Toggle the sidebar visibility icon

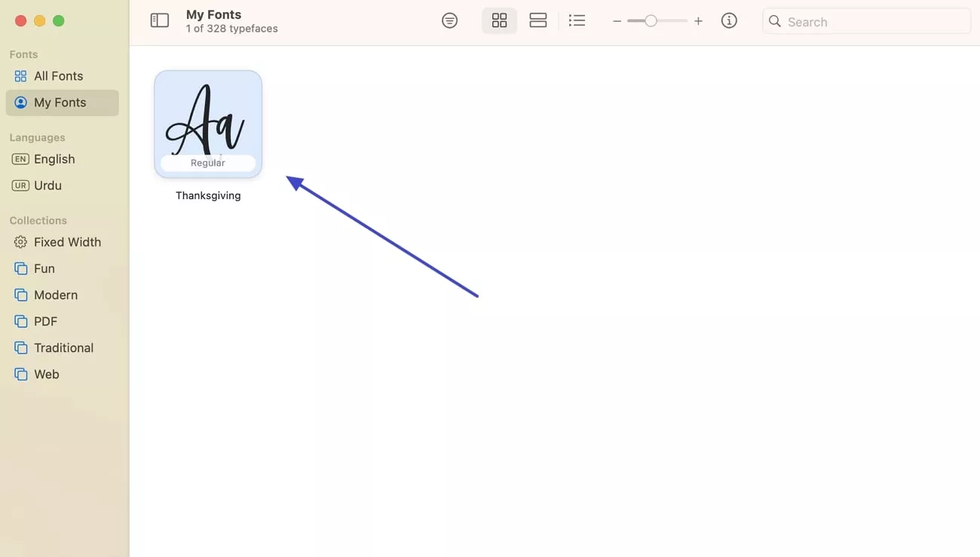[x=159, y=20]
